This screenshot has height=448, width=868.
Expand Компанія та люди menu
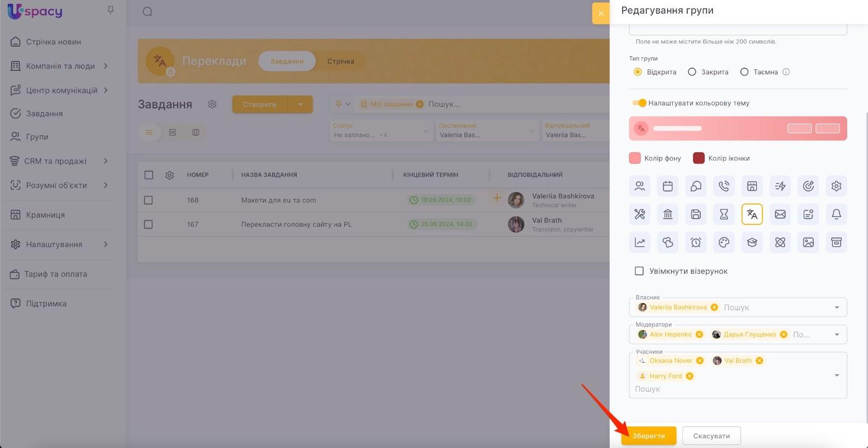[106, 66]
